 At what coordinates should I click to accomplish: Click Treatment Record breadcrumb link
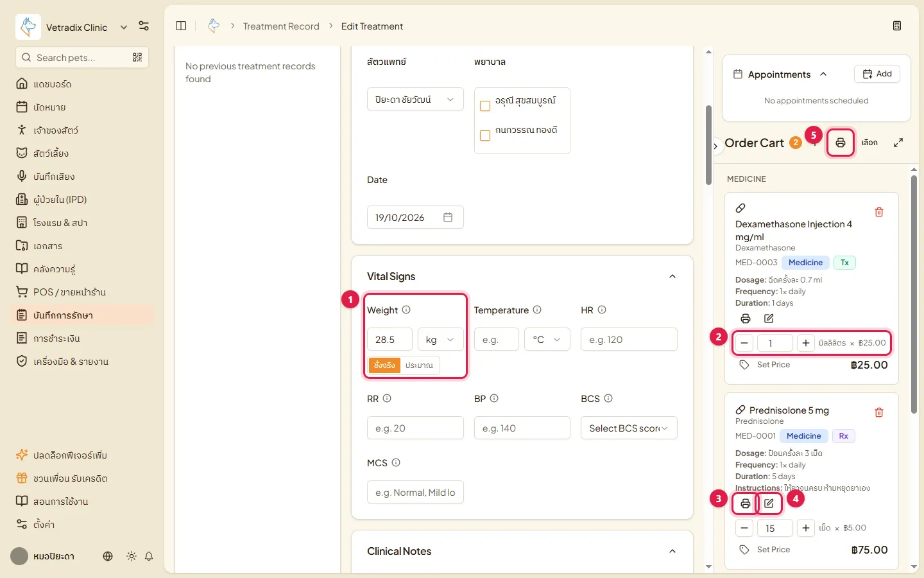coord(281,26)
